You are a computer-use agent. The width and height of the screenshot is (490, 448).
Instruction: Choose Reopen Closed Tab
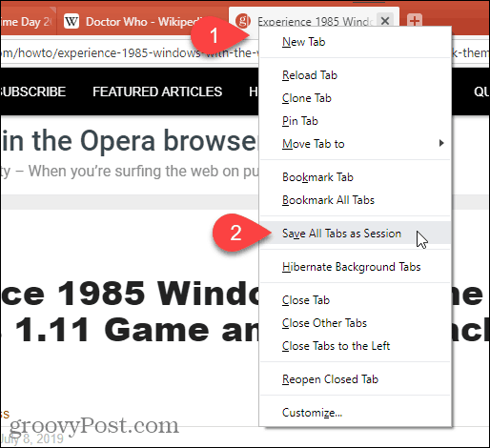(356, 379)
